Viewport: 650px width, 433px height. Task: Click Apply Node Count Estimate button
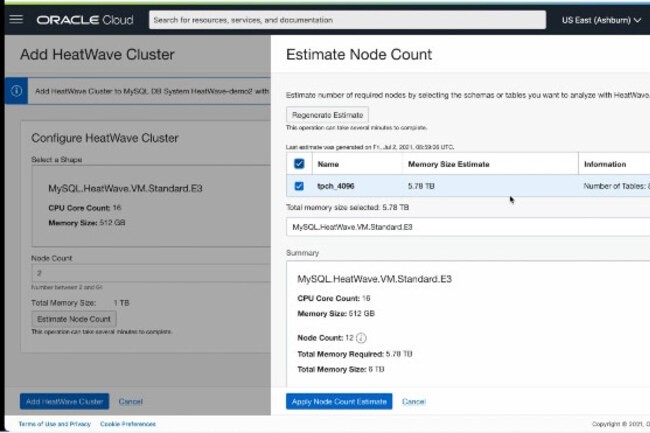[339, 402]
